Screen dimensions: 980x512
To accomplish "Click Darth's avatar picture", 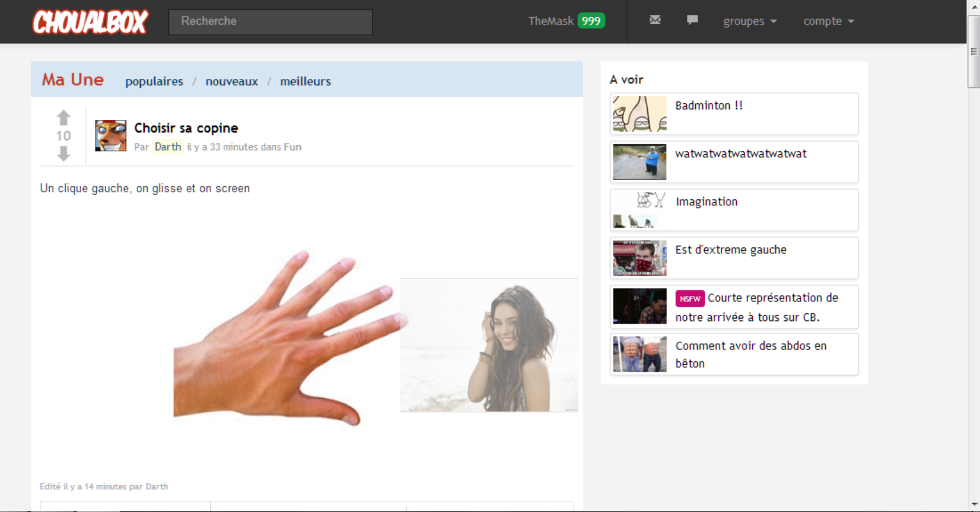I will point(111,136).
